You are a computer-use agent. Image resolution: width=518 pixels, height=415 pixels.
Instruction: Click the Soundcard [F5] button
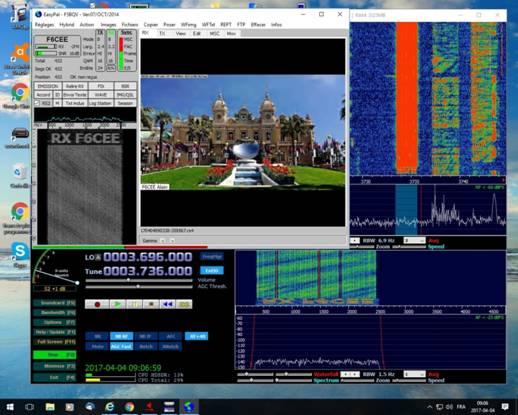[x=55, y=303]
